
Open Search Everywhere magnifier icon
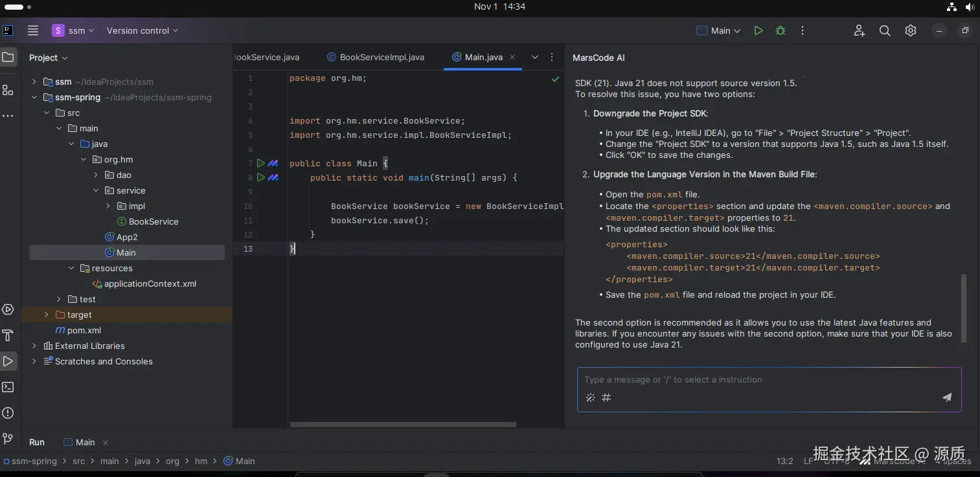coord(885,30)
